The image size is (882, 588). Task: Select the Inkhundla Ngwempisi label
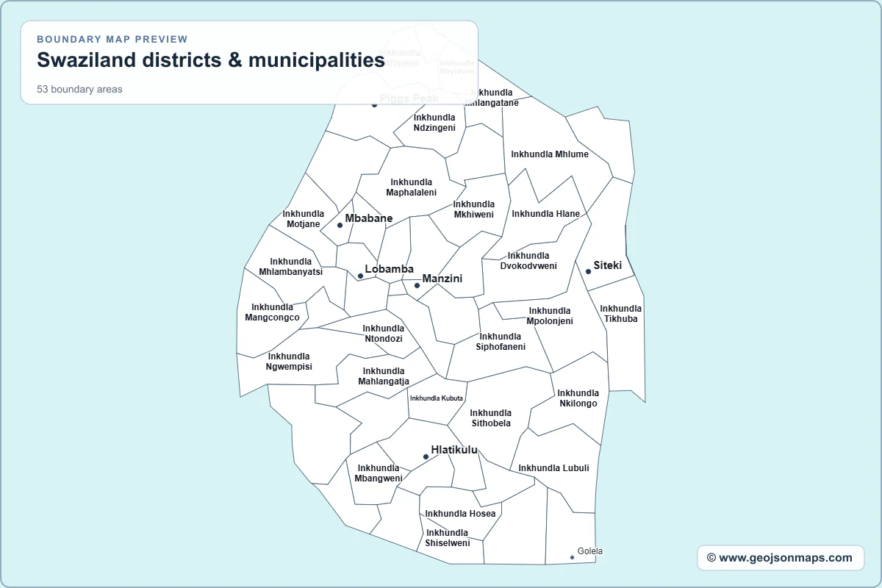pyautogui.click(x=290, y=362)
